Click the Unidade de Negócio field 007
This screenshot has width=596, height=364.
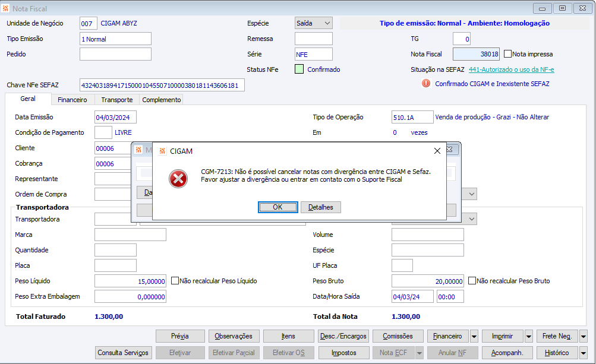(x=88, y=24)
